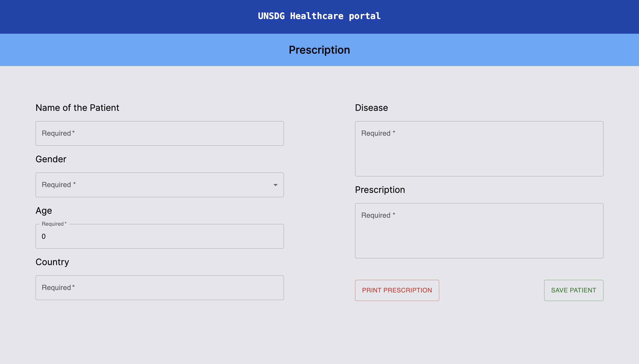Screen dimensions: 639x364
Task: Click the Prescription header banner
Action: [x=319, y=50]
